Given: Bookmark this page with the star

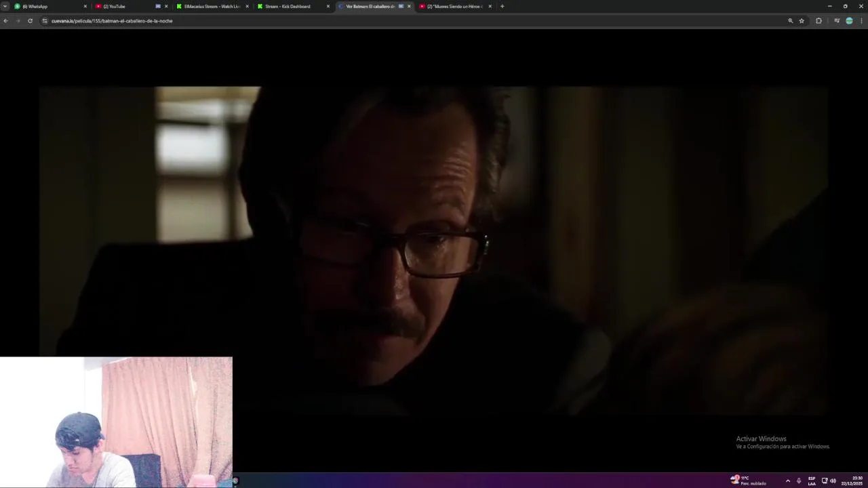Looking at the screenshot, I should tap(802, 21).
